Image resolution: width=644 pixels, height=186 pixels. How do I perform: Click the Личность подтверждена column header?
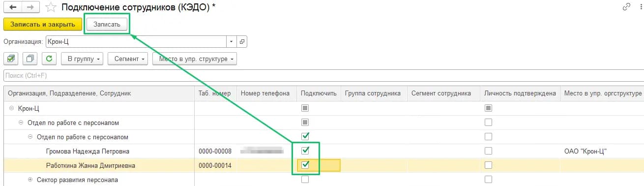tap(520, 93)
